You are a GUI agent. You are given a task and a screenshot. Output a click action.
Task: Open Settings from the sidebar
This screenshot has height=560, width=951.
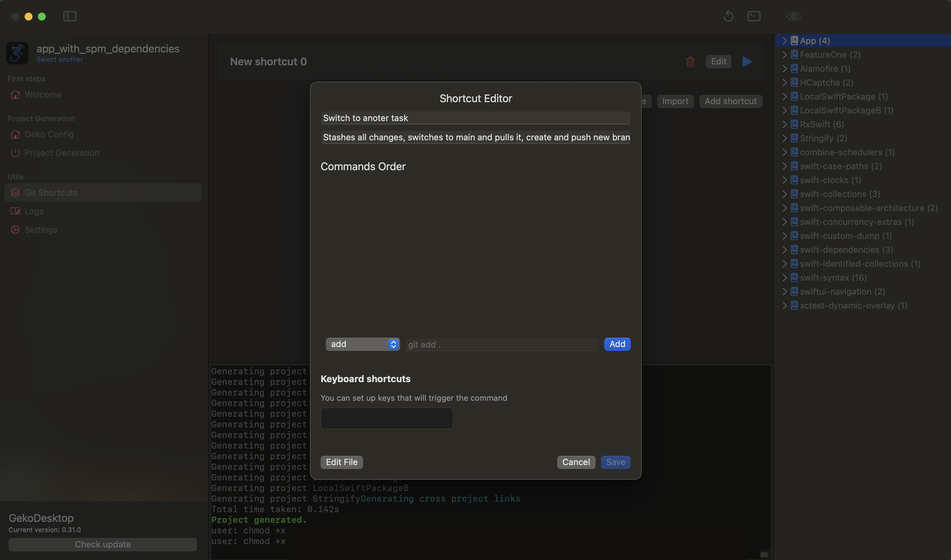coord(41,230)
